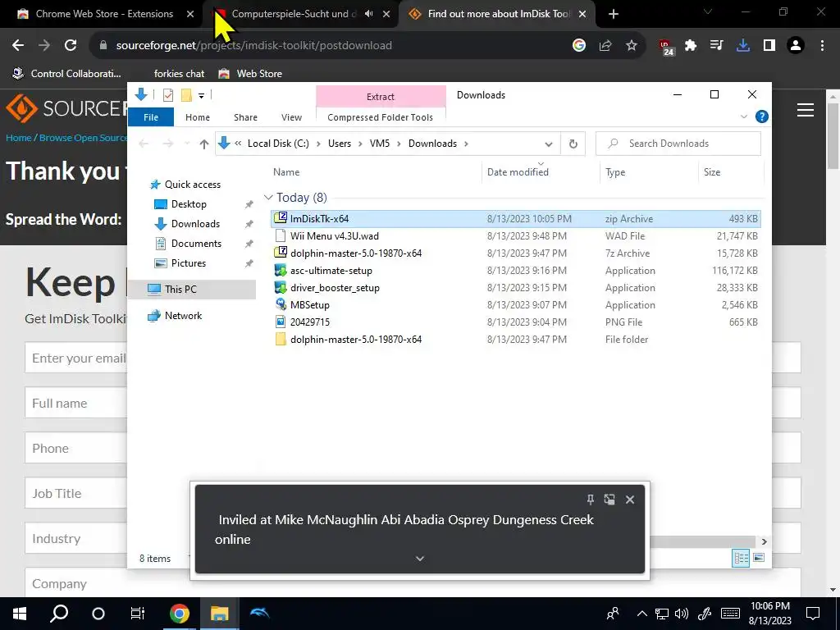The height and width of the screenshot is (630, 840).
Task: Open Windows Start menu
Action: coord(20,614)
